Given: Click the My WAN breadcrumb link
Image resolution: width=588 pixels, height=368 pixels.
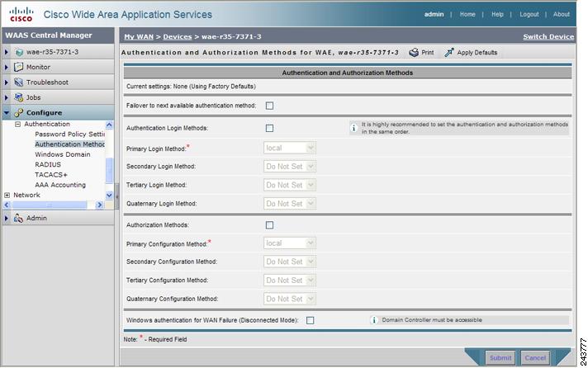Looking at the screenshot, I should coord(139,37).
